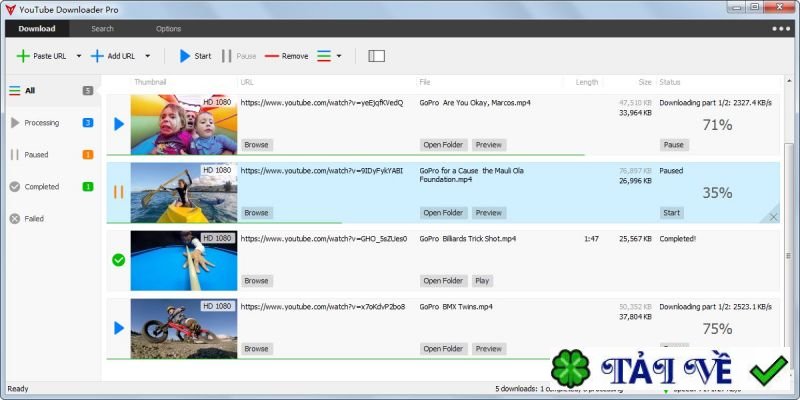The image size is (800, 400).
Task: Click the green Paste URL plus icon
Action: [x=23, y=56]
